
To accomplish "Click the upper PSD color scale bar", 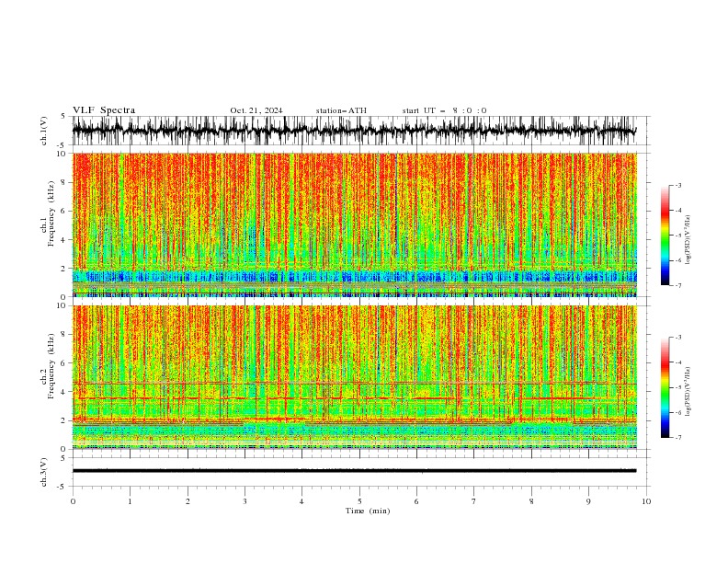I will [x=665, y=235].
